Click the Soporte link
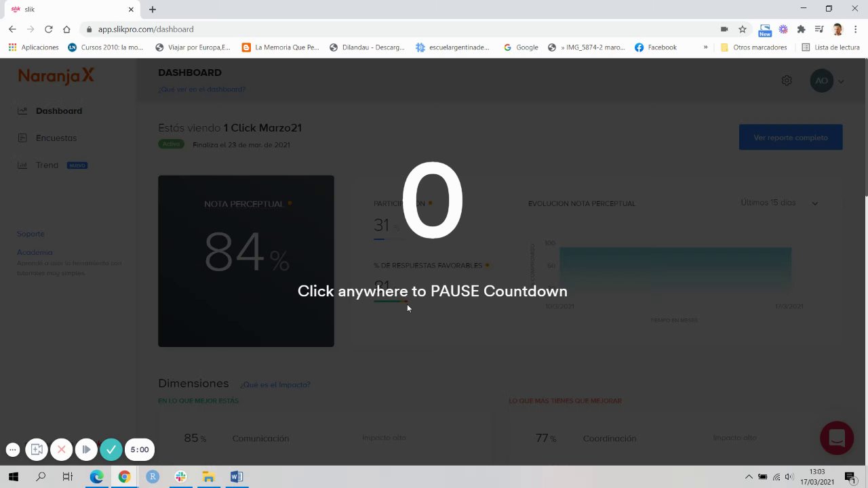868x488 pixels. (31, 234)
